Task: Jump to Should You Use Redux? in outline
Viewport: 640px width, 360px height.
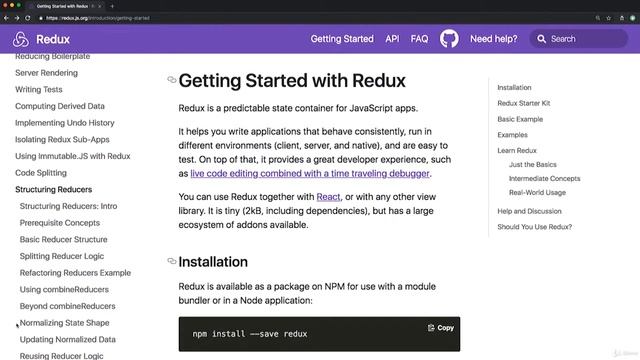Action: click(534, 227)
